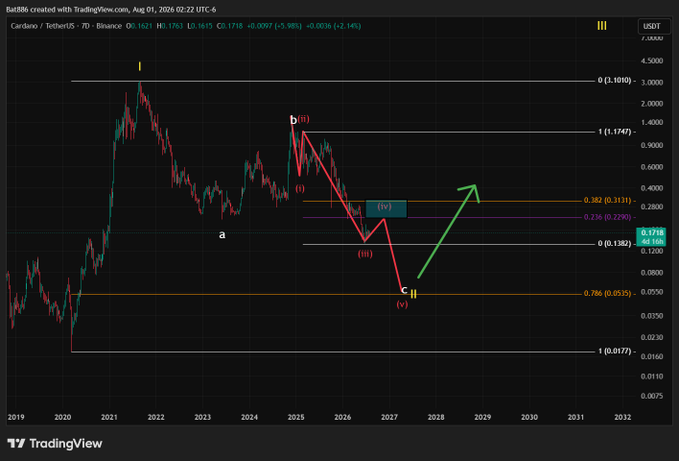Click the USDT currency button
Screen dimensions: 679x461
653,26
